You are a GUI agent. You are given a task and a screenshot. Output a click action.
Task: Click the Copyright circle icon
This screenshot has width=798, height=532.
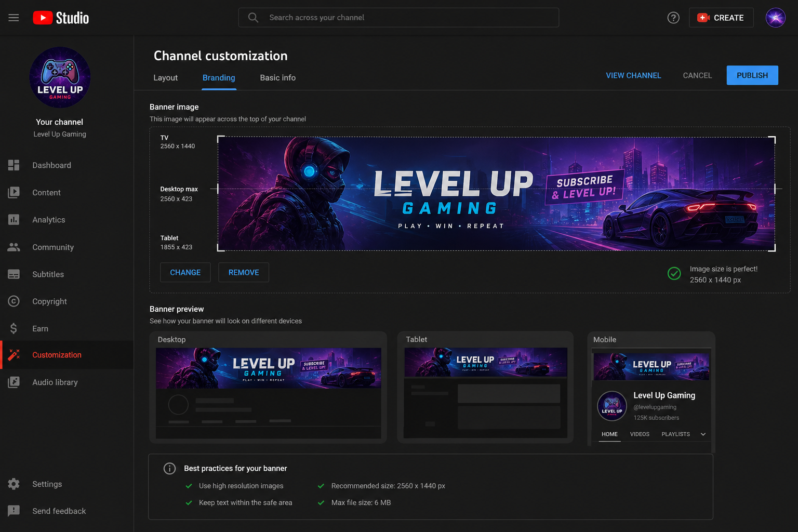pos(14,301)
